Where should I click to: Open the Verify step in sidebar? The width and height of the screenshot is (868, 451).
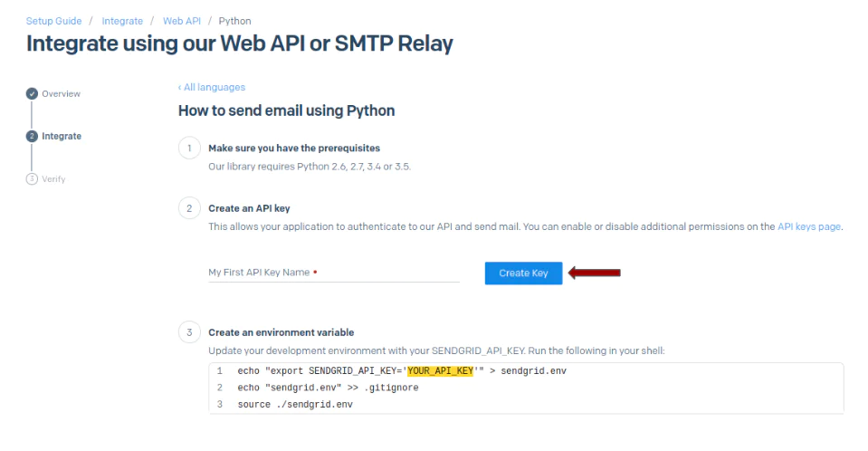coord(53,179)
